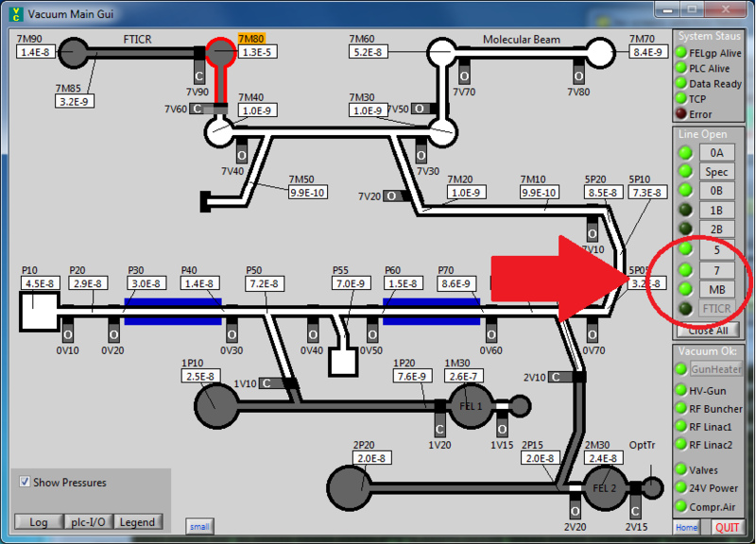
Task: Click the 2V10 valve icon
Action: [559, 377]
